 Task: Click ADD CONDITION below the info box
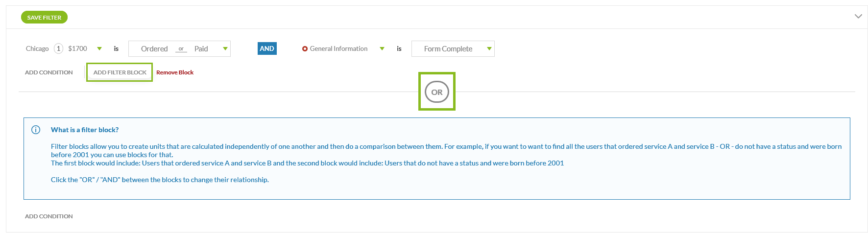(49, 216)
